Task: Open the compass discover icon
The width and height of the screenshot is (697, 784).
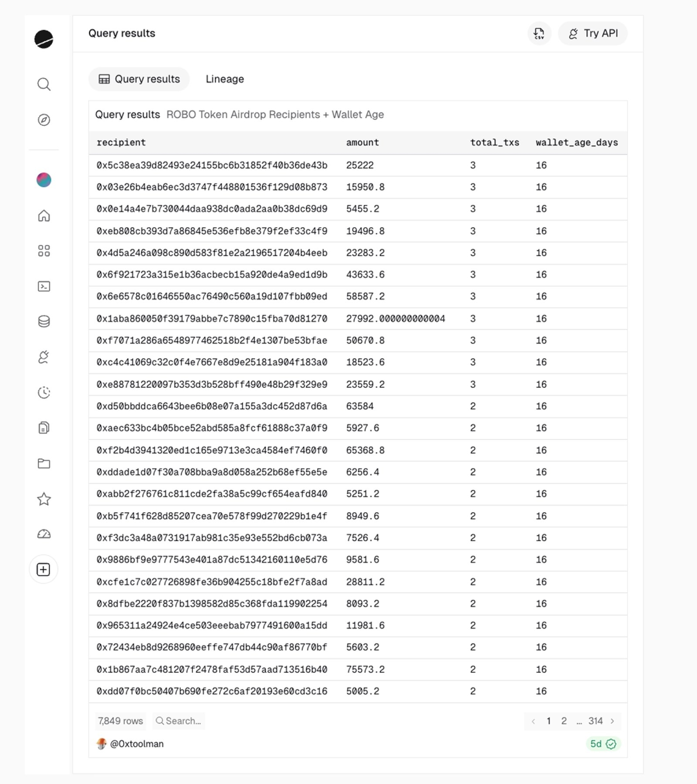Action: (44, 120)
